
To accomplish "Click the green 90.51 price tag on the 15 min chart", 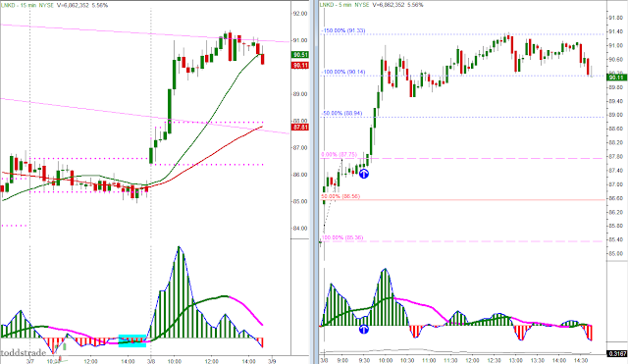I will tap(300, 55).
